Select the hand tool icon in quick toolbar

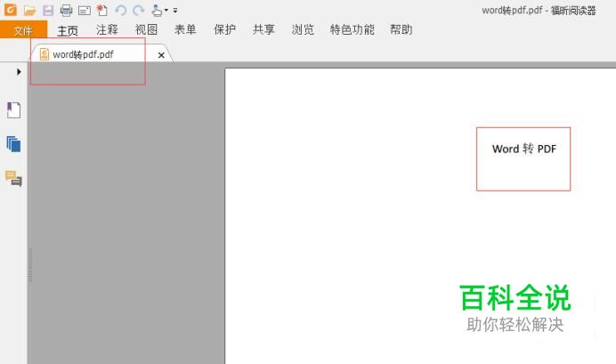click(157, 10)
